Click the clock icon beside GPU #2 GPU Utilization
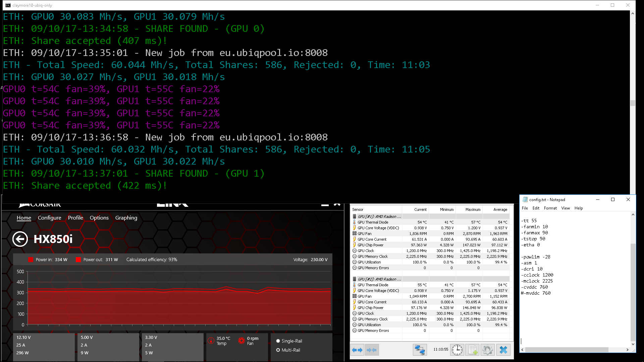Image resolution: width=644 pixels, height=362 pixels. [x=355, y=325]
